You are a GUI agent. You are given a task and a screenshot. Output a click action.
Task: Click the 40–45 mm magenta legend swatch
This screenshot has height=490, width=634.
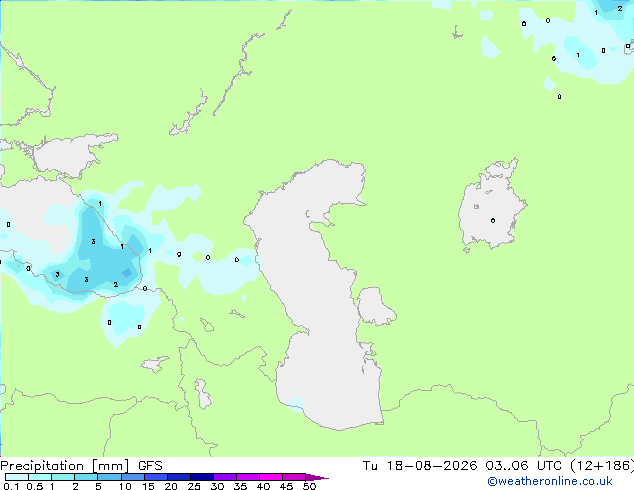[271, 477]
